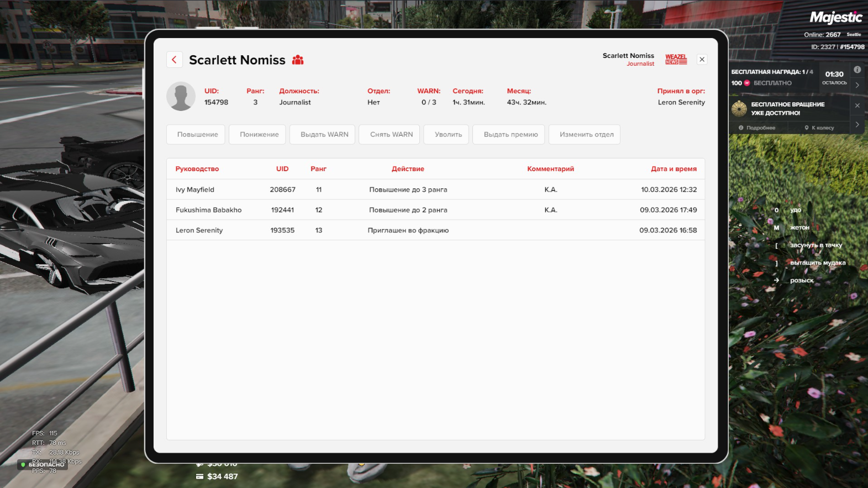Select the Ivy Mayfield history row
This screenshot has height=488, width=868.
[435, 189]
